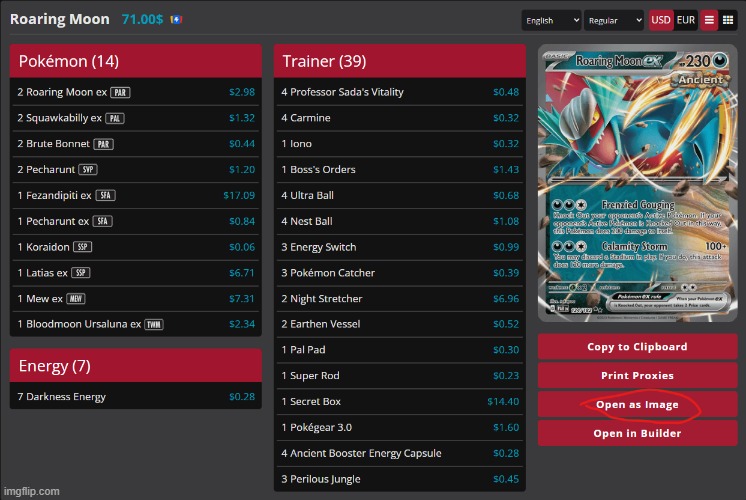Select the 2 Squawkabilly ex row
746x500 pixels.
[x=136, y=118]
